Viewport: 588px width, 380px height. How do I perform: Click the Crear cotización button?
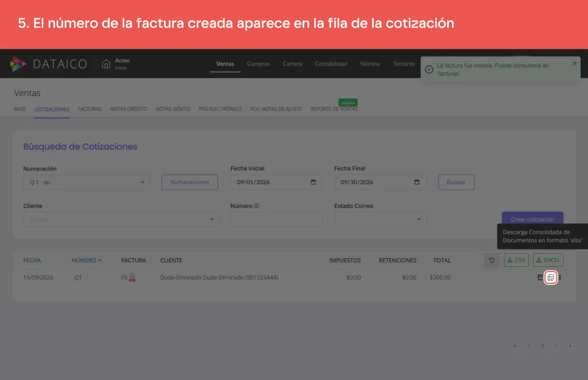tap(532, 219)
